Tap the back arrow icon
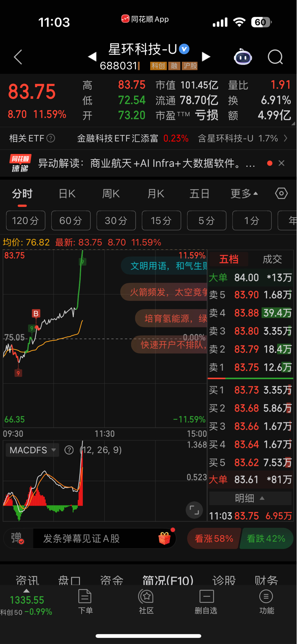 coord(18,57)
